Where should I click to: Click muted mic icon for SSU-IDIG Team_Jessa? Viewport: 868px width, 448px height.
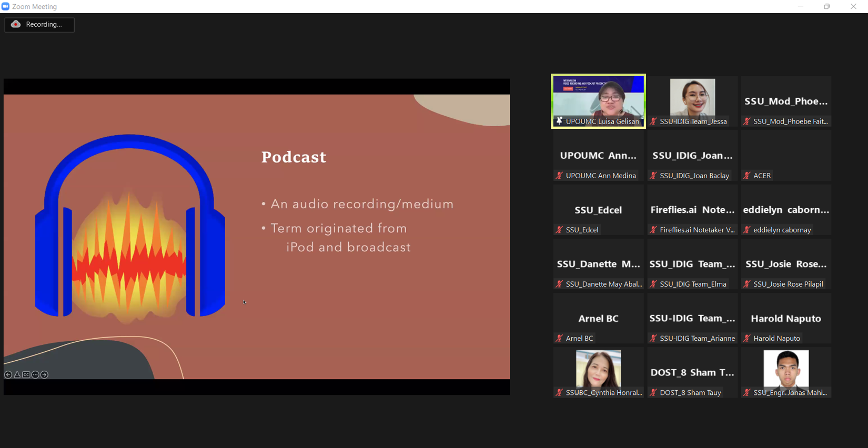coord(653,121)
